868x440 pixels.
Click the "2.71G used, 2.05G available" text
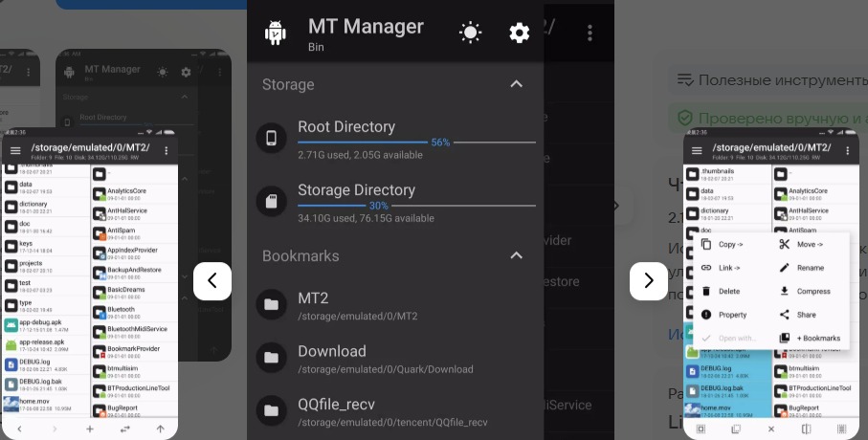pyautogui.click(x=361, y=155)
